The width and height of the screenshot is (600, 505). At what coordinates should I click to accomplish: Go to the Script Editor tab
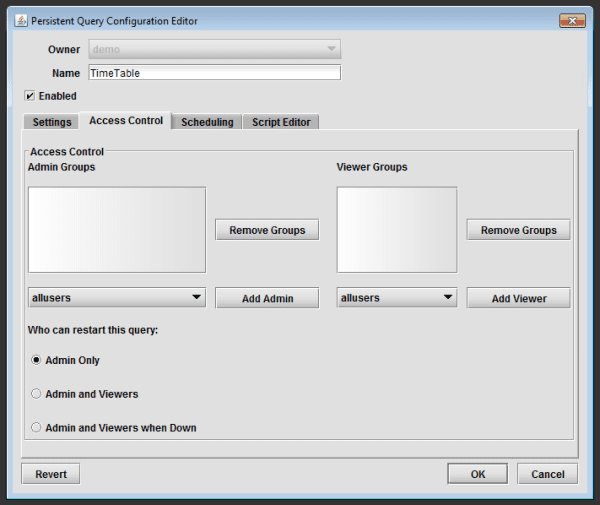[x=281, y=122]
